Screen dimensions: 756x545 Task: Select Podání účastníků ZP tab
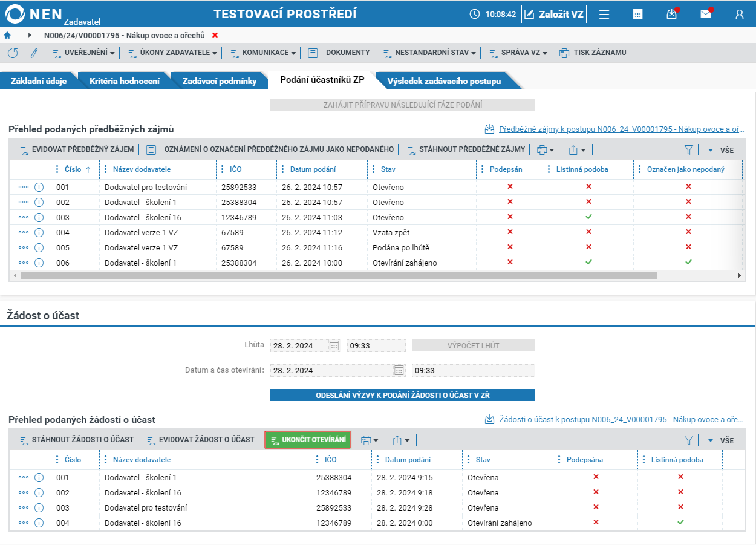point(322,80)
